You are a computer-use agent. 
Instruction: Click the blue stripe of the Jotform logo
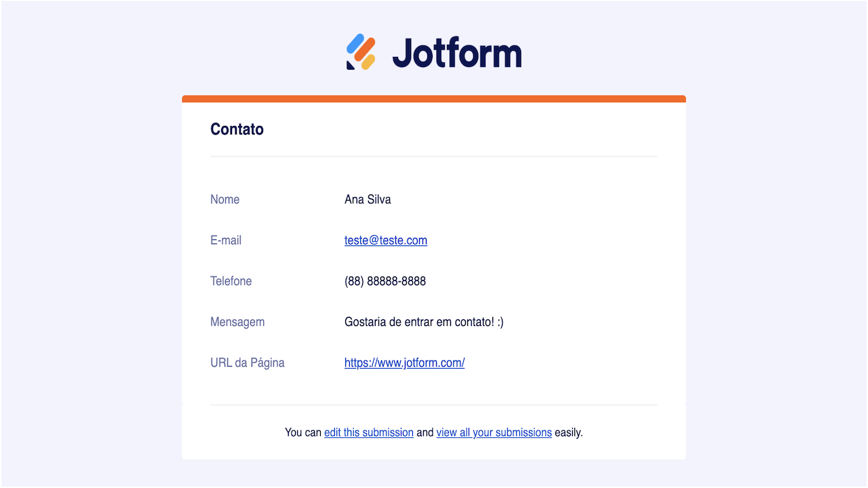click(355, 43)
